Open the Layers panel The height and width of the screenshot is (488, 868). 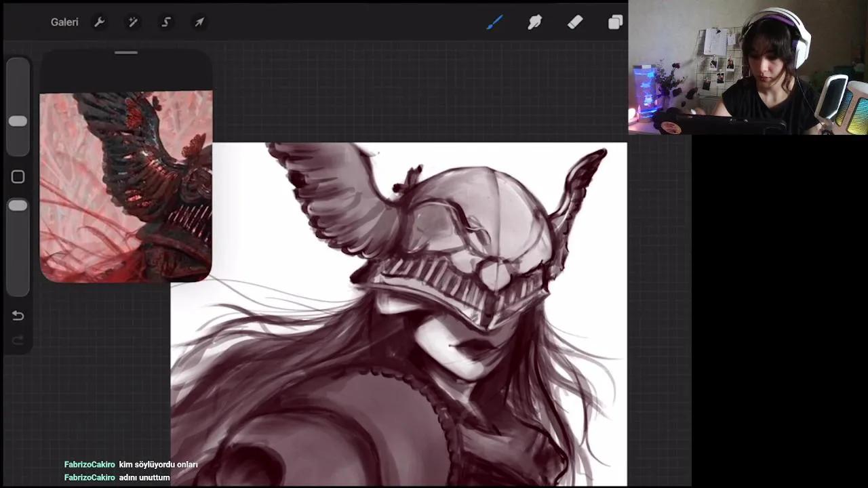coord(615,22)
